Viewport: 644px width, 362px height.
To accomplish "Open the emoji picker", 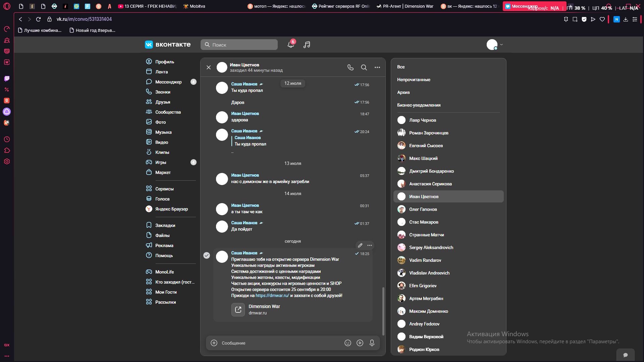I will tap(348, 343).
